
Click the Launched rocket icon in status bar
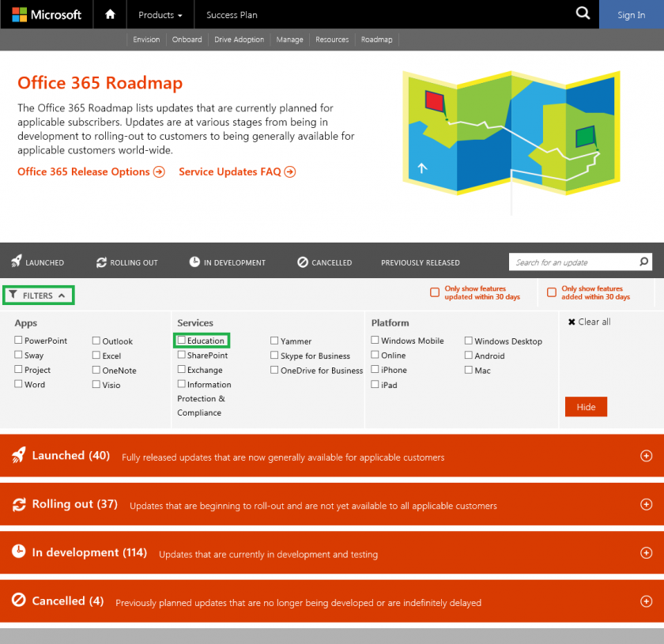click(16, 261)
